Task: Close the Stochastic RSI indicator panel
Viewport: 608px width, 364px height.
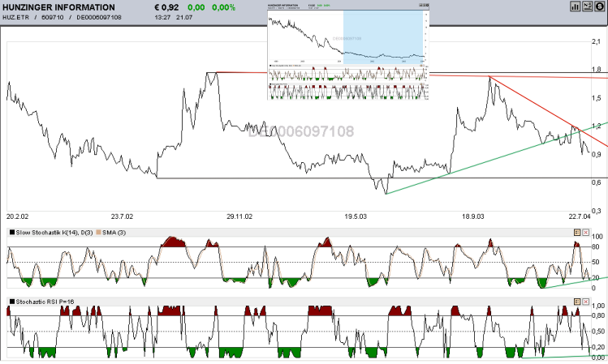Action: point(585,302)
